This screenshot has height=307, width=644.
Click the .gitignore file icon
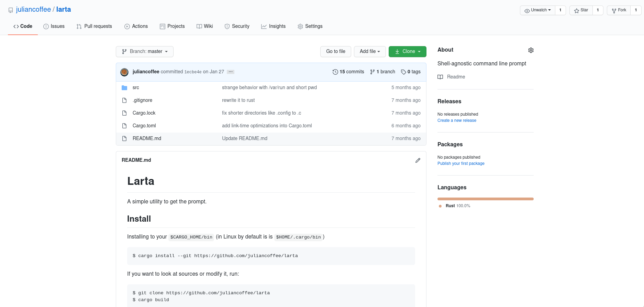(x=124, y=100)
